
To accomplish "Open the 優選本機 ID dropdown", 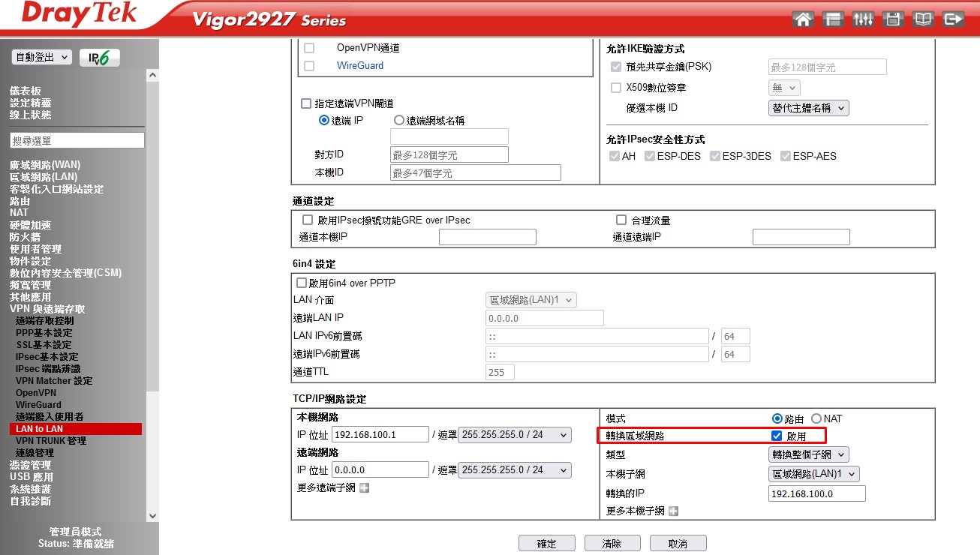I will pyautogui.click(x=808, y=108).
